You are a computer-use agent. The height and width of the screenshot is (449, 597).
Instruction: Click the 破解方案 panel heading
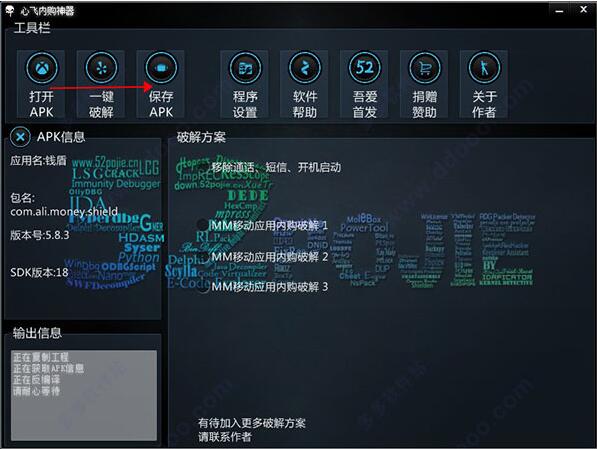201,137
